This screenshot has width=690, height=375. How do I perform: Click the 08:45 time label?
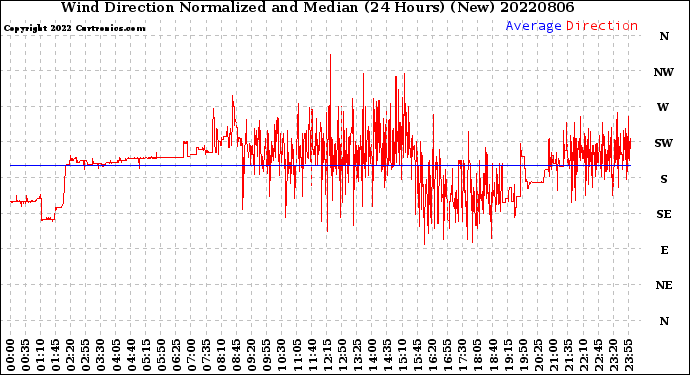tap(236, 355)
